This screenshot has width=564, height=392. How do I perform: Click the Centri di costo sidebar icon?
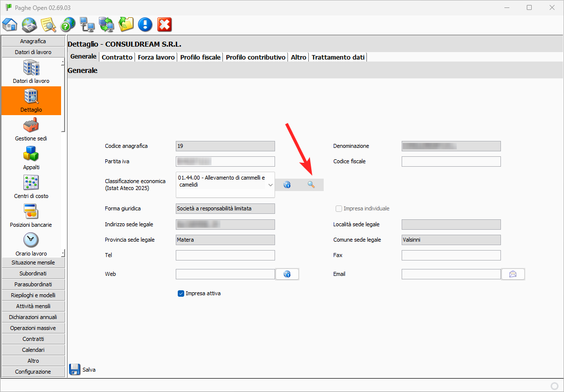31,187
